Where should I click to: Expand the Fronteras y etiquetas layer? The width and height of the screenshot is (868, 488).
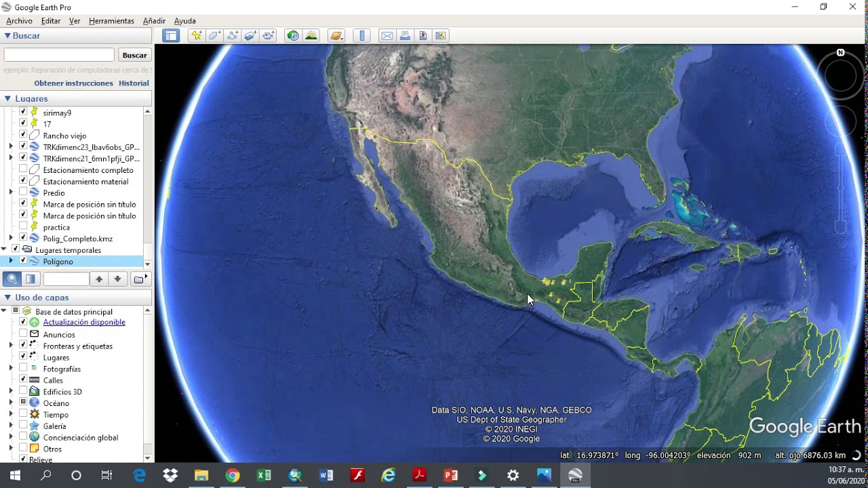[x=11, y=346]
